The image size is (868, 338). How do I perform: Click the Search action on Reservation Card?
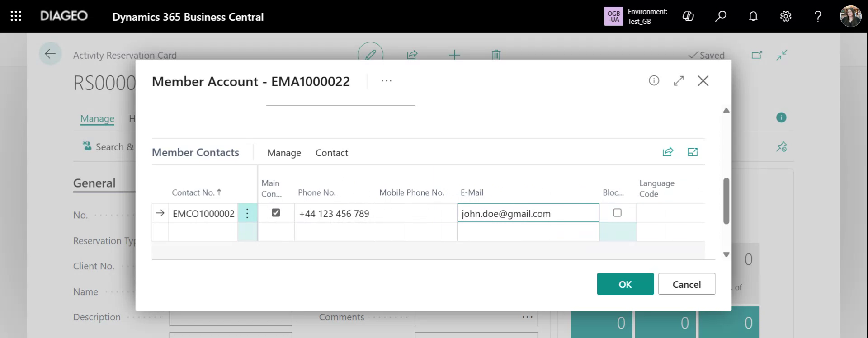click(108, 147)
